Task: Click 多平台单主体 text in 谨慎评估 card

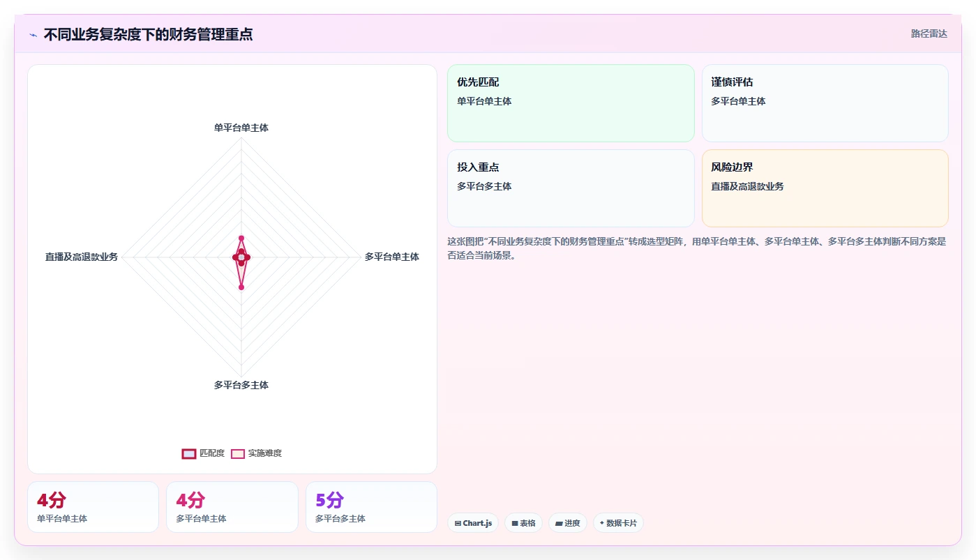Action: (738, 101)
